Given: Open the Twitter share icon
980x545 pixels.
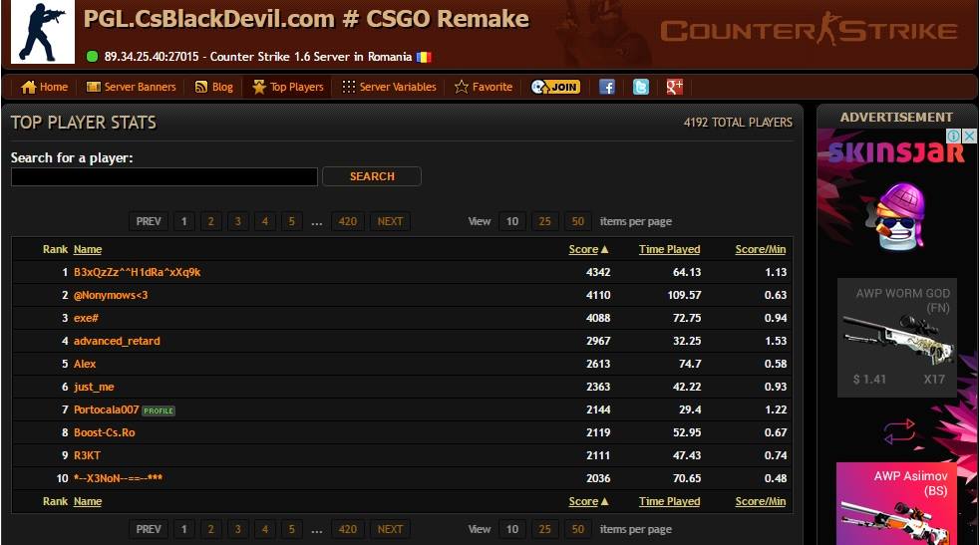Looking at the screenshot, I should coord(641,87).
